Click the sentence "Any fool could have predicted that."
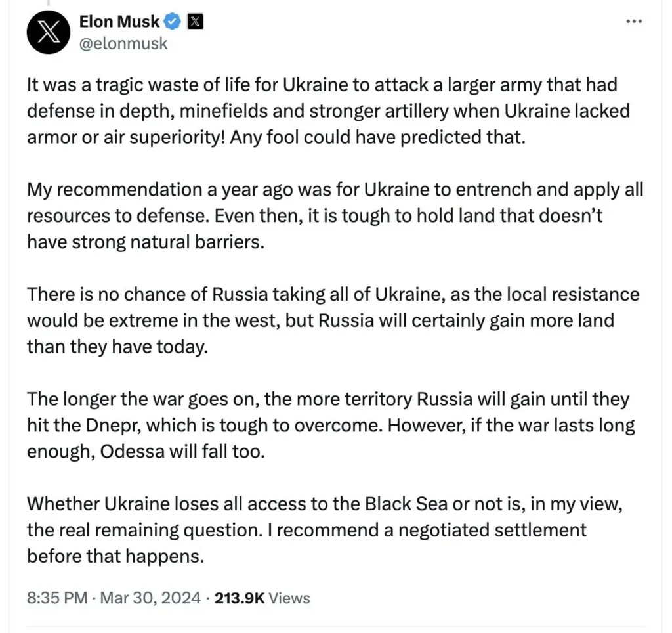 [377, 137]
